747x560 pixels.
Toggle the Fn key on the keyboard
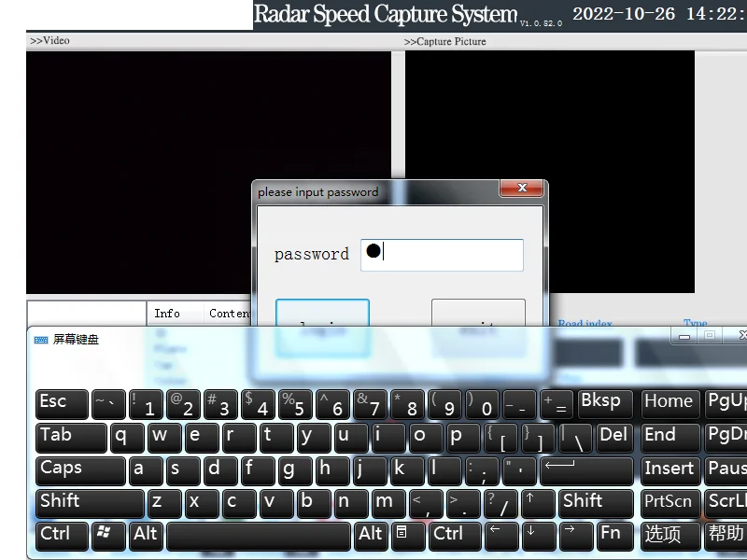614,536
